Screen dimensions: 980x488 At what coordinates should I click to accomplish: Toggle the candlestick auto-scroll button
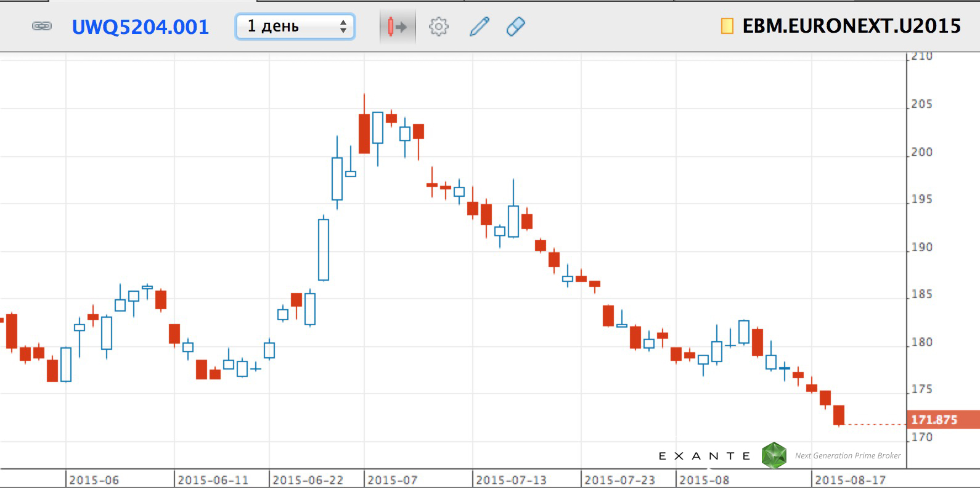point(397,27)
